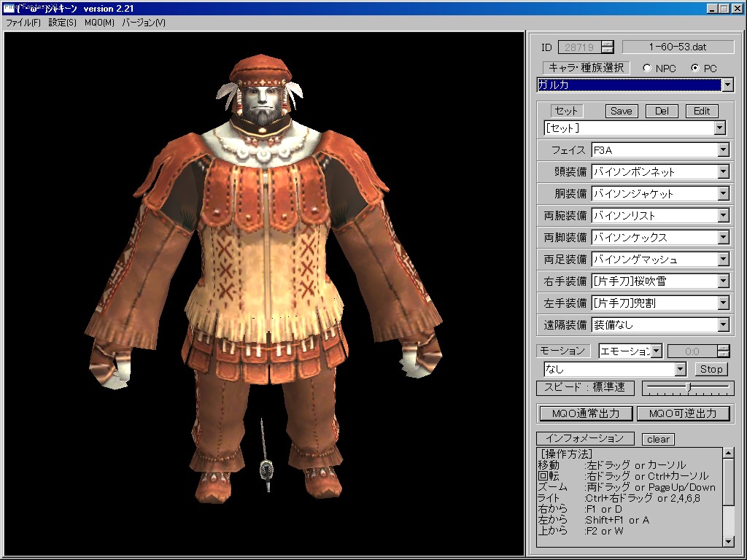Open the ファイル(F) menu
Viewport: 747px width, 560px height.
click(x=23, y=23)
